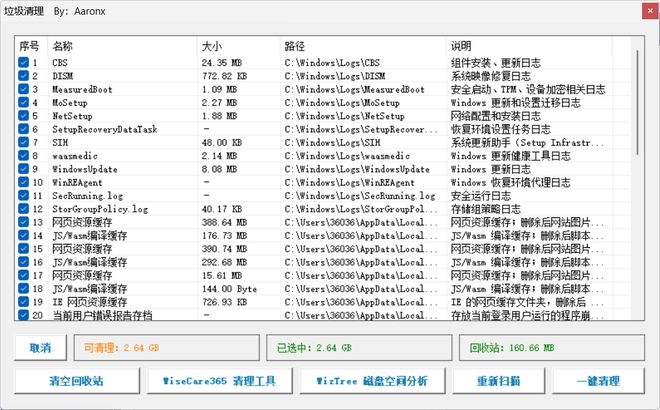The image size is (660, 410).
Task: Select size cell 24.35 MB
Action: (221, 63)
